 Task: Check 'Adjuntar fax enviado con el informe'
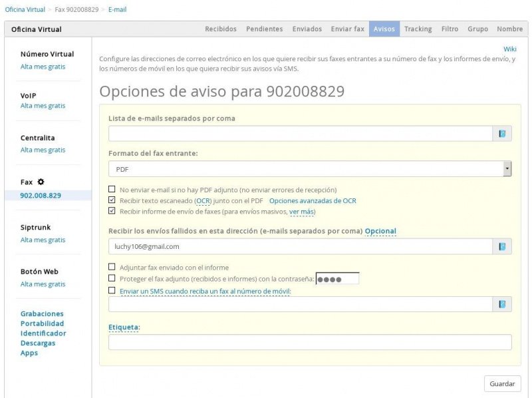112,267
